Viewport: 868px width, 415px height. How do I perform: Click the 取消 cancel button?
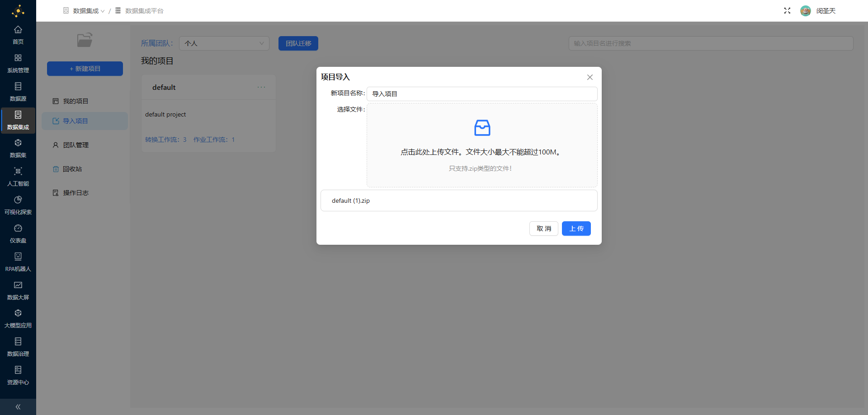click(543, 228)
